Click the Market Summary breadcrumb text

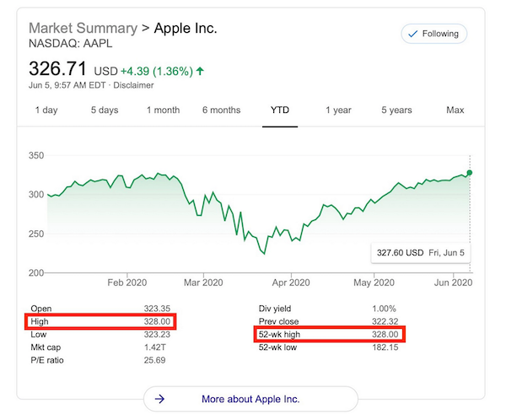[81, 28]
